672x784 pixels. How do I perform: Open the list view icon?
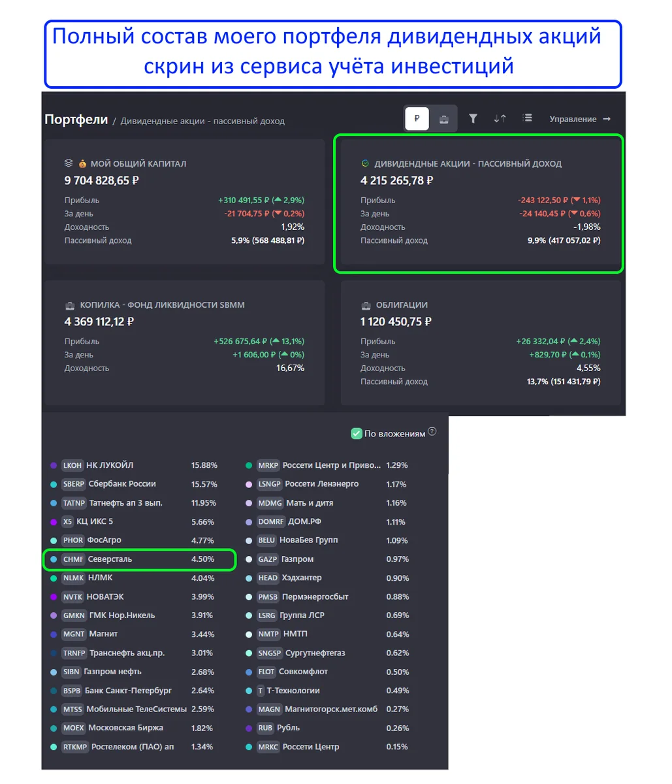527,118
